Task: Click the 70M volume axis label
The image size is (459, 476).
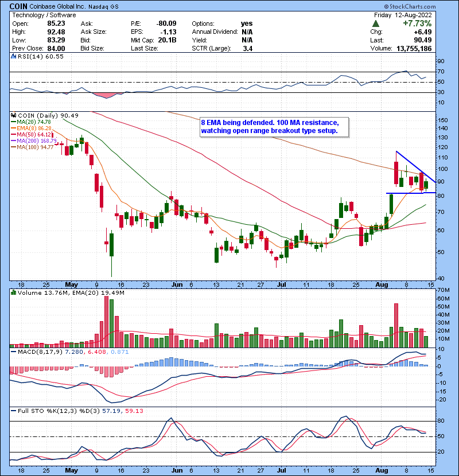Action: (x=444, y=290)
